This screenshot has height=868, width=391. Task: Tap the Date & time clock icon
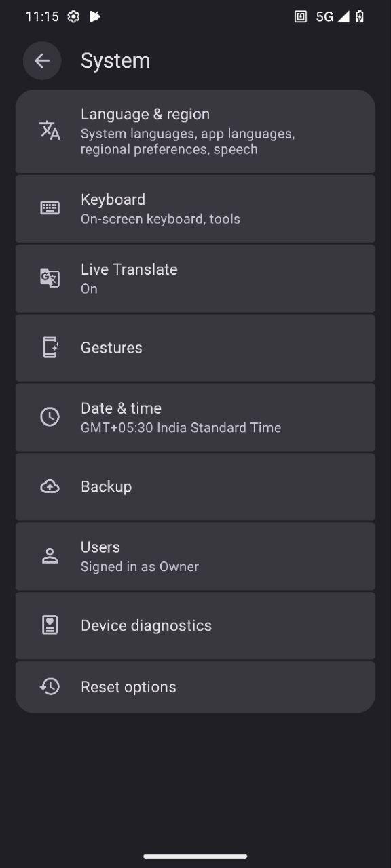(x=50, y=417)
